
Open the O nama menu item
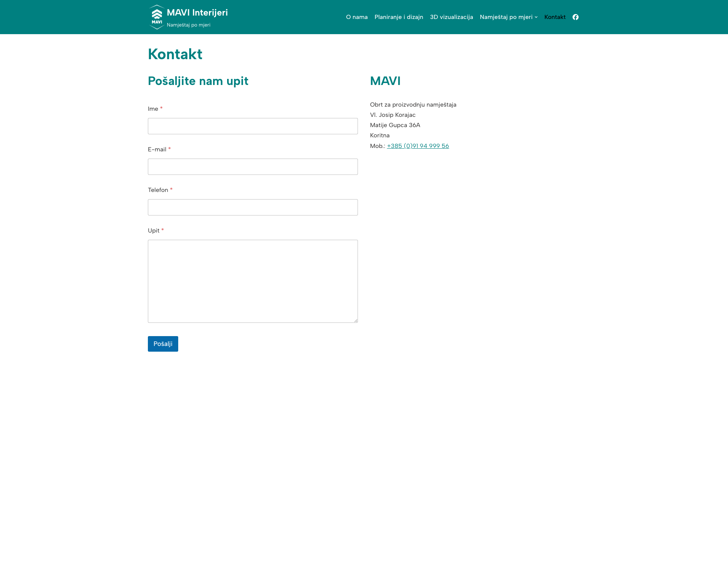point(356,17)
